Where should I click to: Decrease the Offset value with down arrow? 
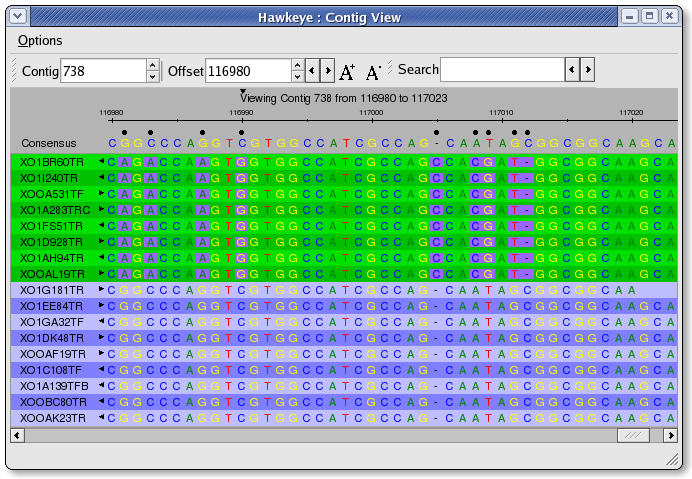[297, 77]
